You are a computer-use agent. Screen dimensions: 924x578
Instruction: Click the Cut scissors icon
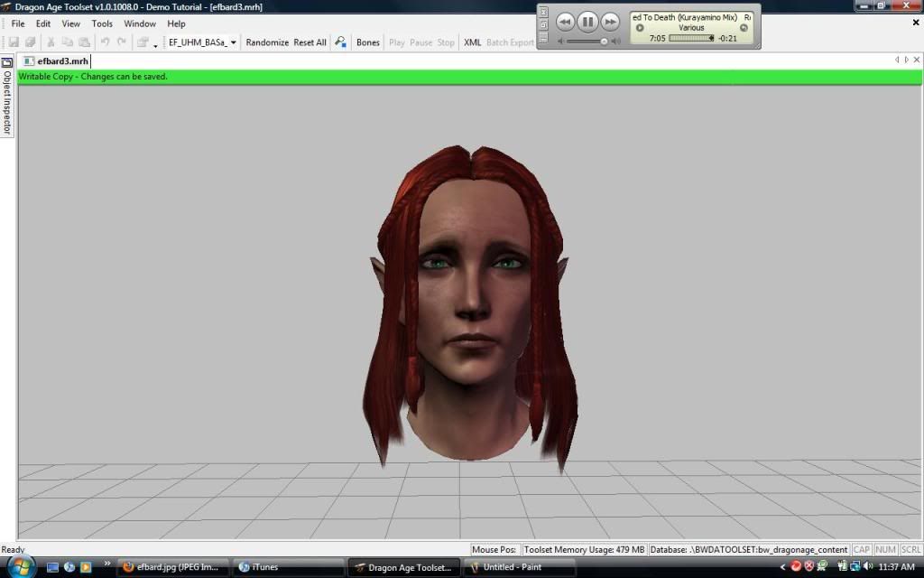click(51, 42)
